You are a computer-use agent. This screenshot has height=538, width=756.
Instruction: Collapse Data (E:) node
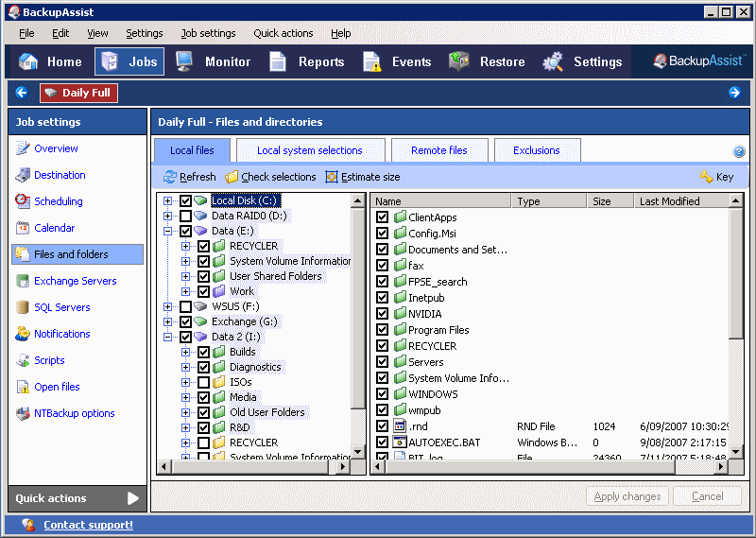pos(167,231)
